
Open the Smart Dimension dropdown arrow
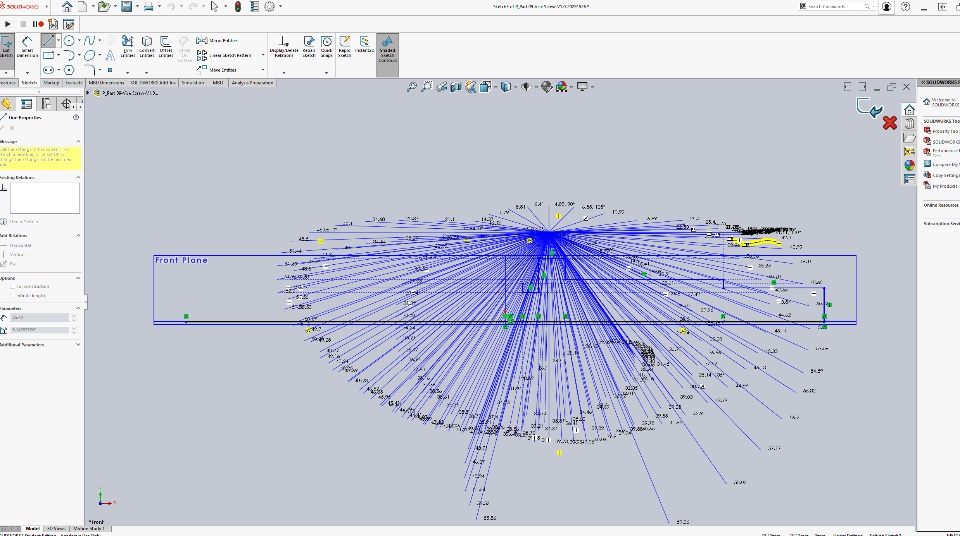pyautogui.click(x=27, y=72)
